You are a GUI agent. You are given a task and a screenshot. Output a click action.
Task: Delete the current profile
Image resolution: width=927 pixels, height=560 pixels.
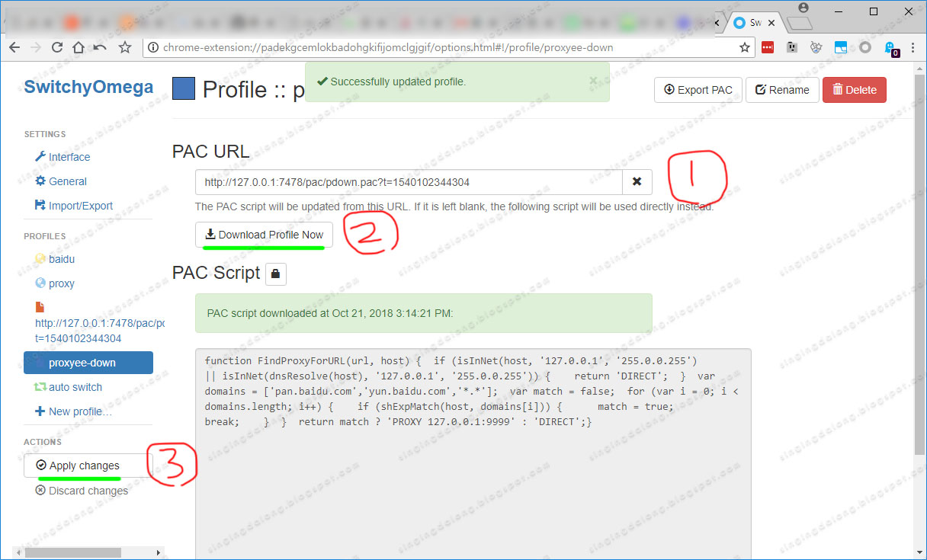tap(855, 90)
